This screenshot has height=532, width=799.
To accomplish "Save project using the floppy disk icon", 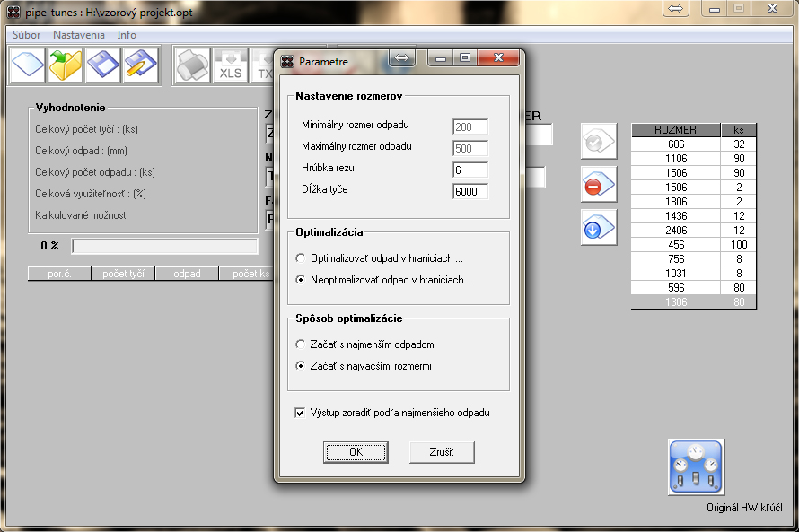I will coord(103,65).
